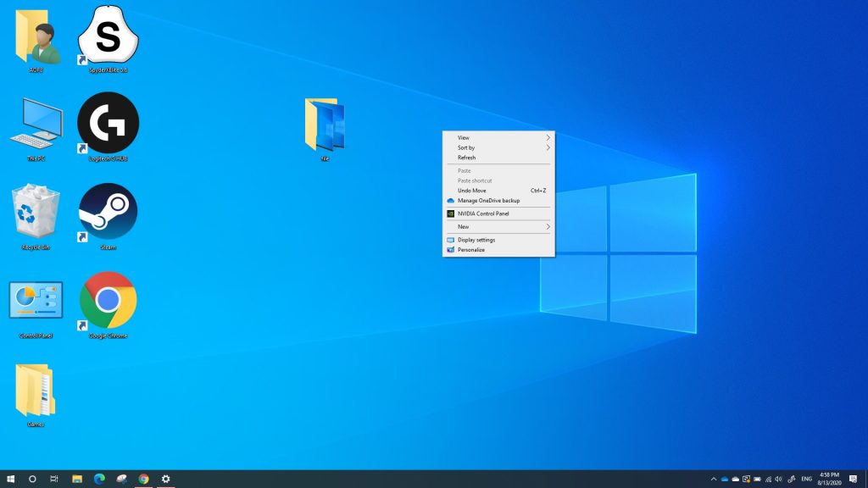Choose Personalize from the context menu
This screenshot has height=488, width=868.
pyautogui.click(x=498, y=250)
